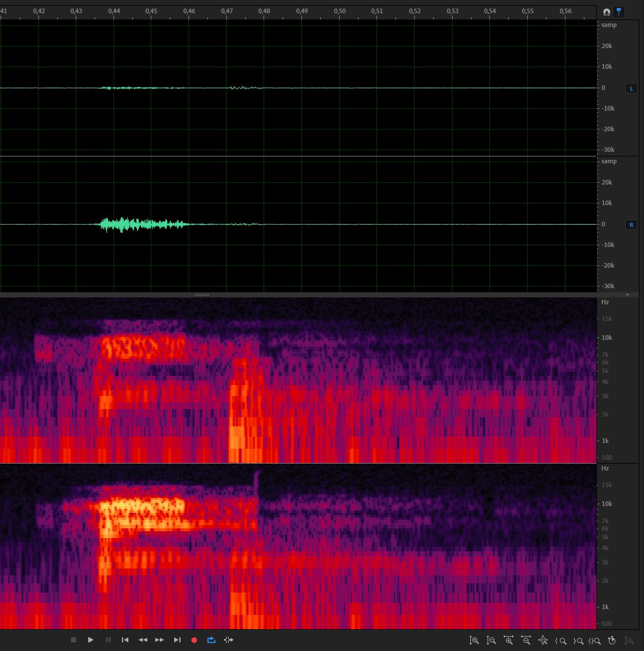Click the Fast Forward button
The width and height of the screenshot is (644, 651).
pyautogui.click(x=160, y=640)
